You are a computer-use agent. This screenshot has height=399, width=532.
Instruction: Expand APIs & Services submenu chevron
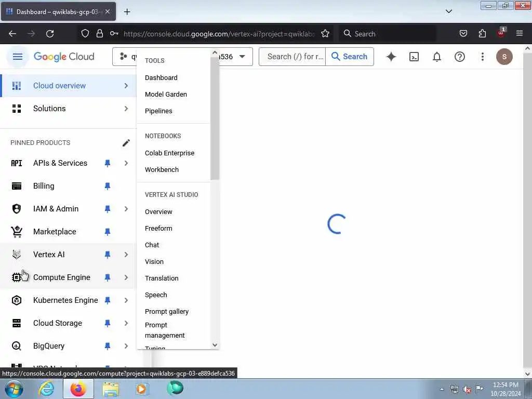[x=126, y=163]
